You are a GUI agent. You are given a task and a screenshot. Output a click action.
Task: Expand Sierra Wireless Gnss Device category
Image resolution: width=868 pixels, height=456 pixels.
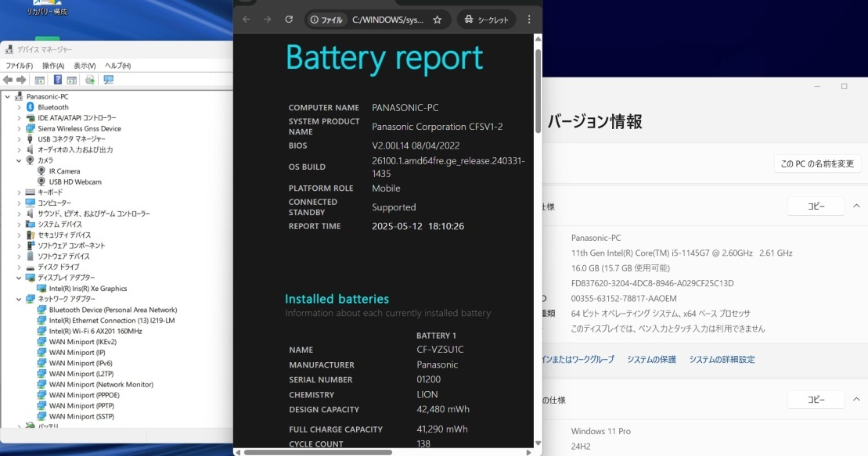[x=19, y=128]
